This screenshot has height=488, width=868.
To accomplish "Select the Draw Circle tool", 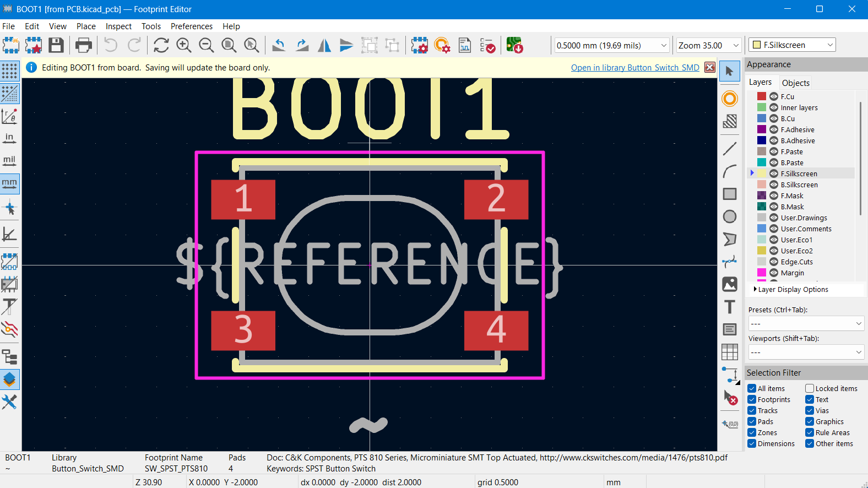I will 729,216.
